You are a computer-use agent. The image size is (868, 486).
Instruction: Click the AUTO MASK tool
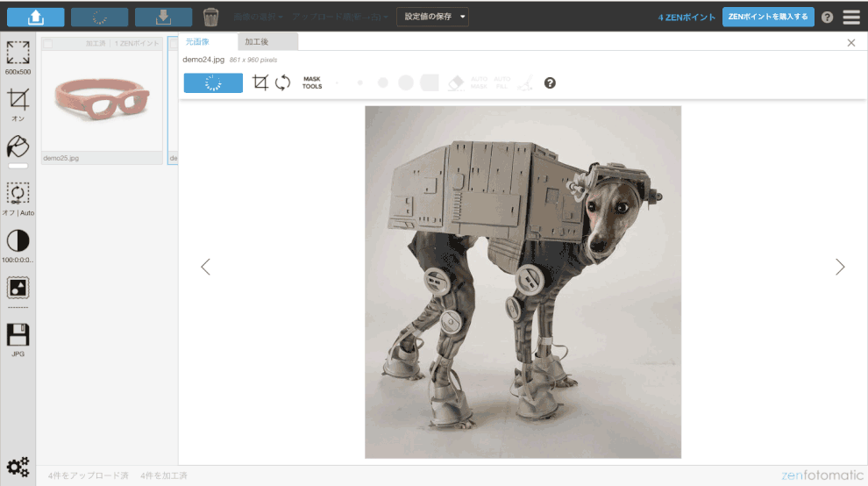click(x=479, y=83)
